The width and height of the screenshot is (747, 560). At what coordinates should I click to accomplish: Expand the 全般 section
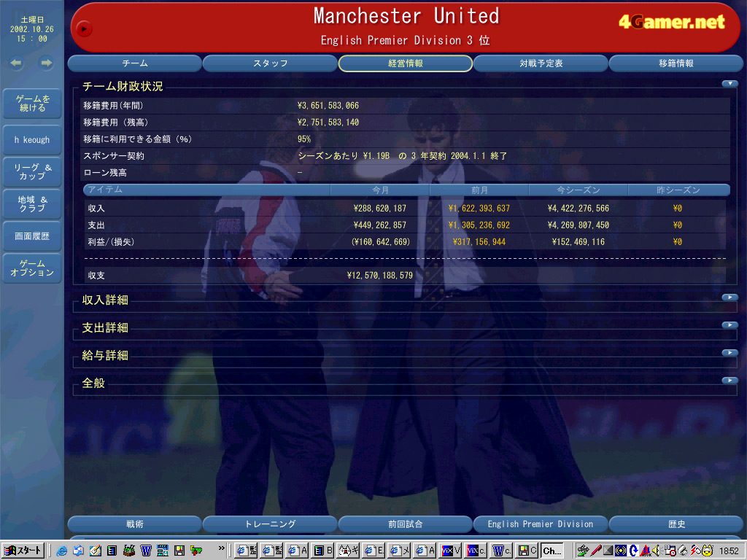pos(729,380)
